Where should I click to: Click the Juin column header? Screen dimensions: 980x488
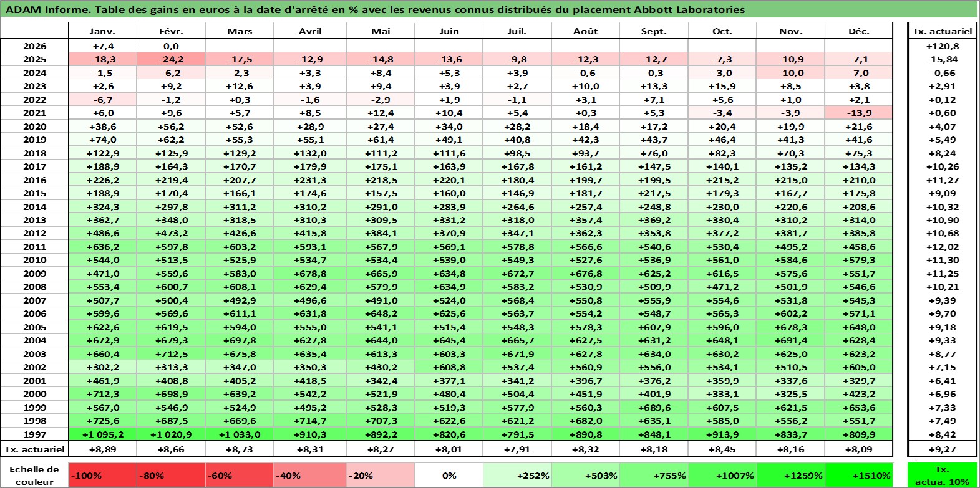point(449,31)
